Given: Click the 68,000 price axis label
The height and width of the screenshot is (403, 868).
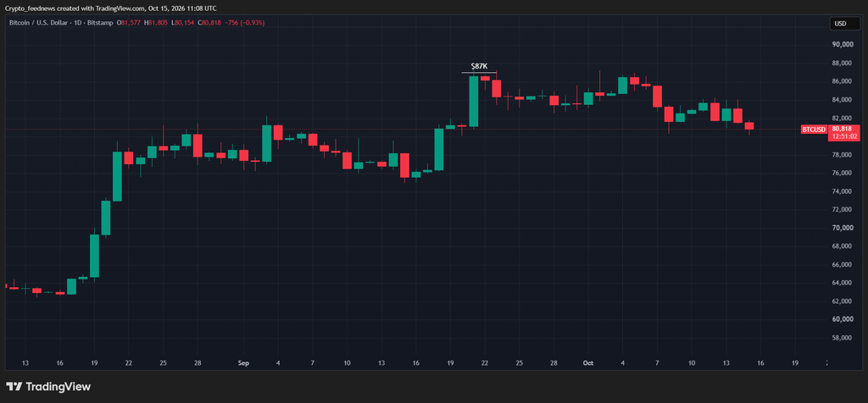Looking at the screenshot, I should point(843,246).
